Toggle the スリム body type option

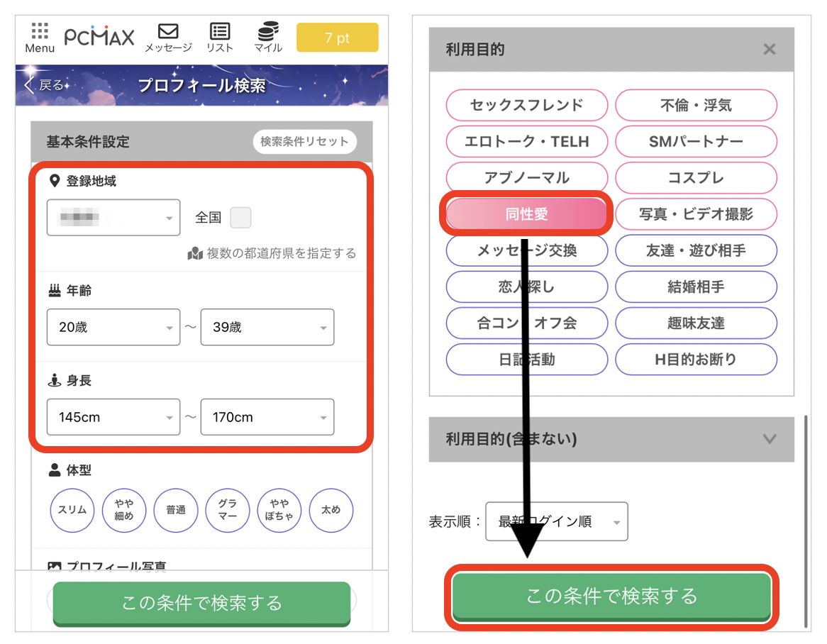(x=72, y=509)
